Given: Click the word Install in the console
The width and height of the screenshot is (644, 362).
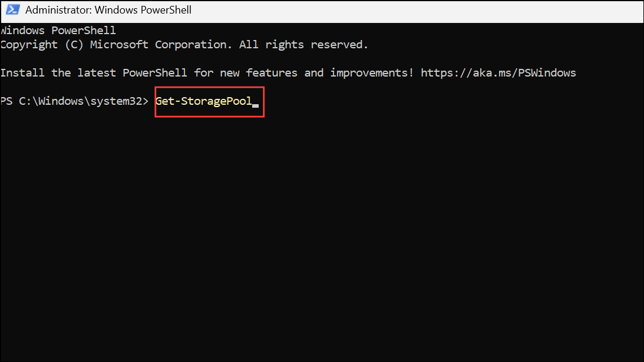Looking at the screenshot, I should coord(22,73).
